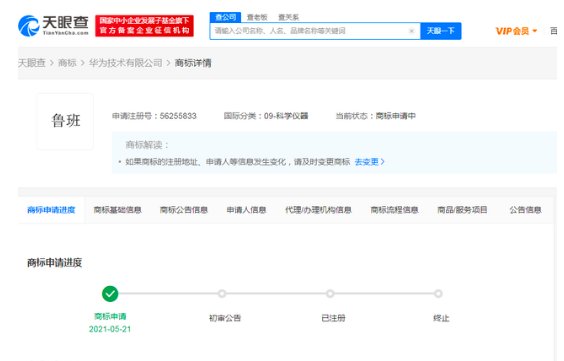
Task: Click the 商标详情 breadcrumb text
Action: 193,63
